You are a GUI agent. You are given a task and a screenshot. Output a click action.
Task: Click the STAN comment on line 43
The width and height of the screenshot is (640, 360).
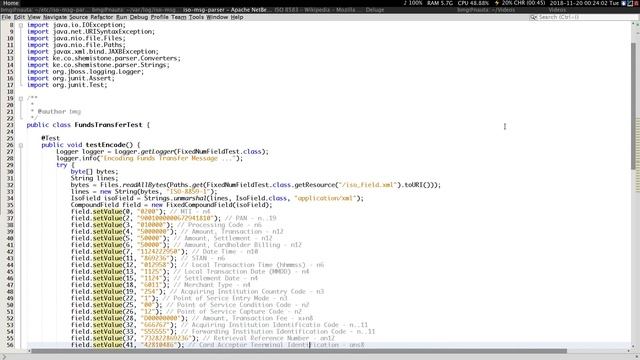click(x=203, y=258)
